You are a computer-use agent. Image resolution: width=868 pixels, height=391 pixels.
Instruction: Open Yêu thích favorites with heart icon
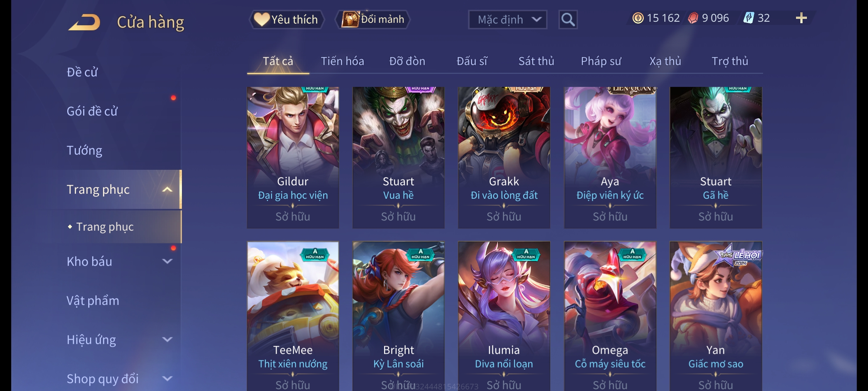pyautogui.click(x=286, y=20)
